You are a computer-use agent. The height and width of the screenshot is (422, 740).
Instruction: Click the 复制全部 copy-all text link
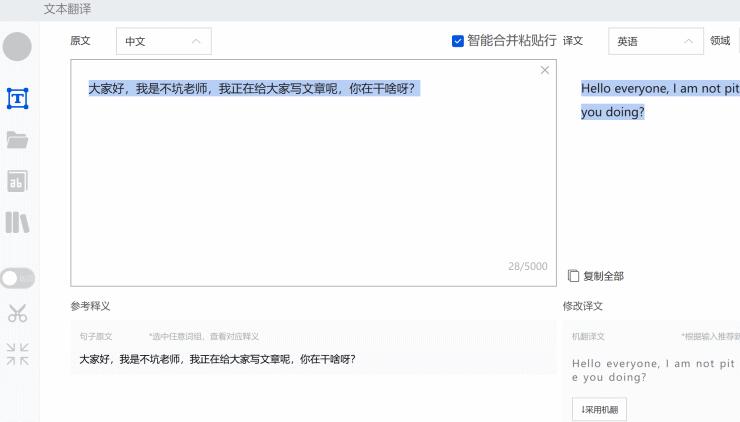pos(603,276)
